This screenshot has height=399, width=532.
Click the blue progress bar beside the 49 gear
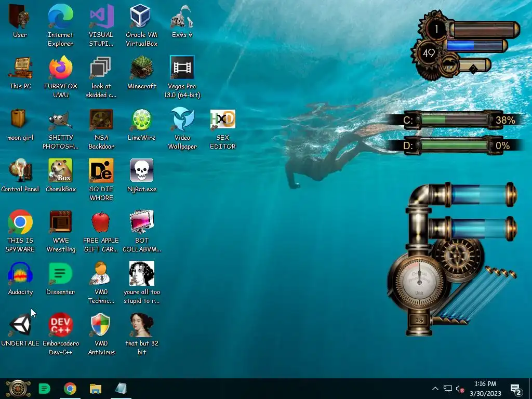(475, 46)
